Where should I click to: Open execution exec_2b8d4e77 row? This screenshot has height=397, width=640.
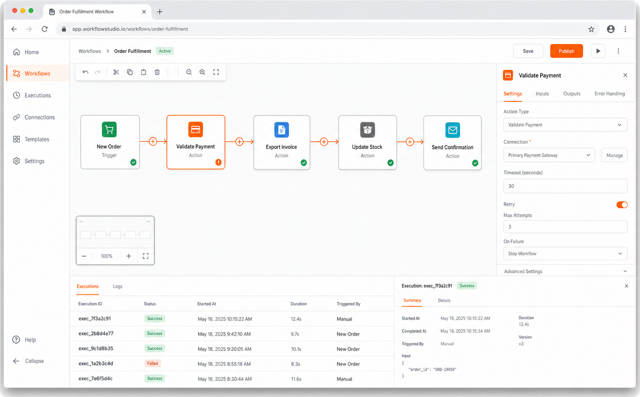pyautogui.click(x=232, y=334)
